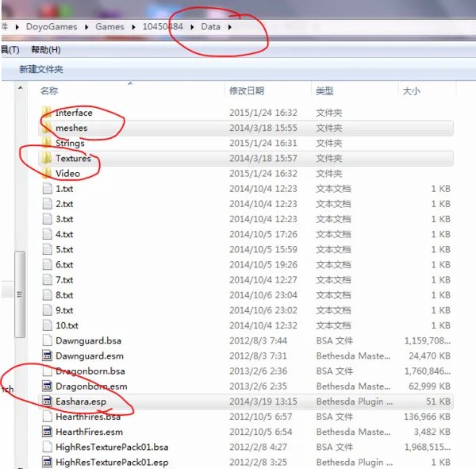Click the 4.txt file icon
Viewport: 476px width, 469px height.
pyautogui.click(x=47, y=234)
